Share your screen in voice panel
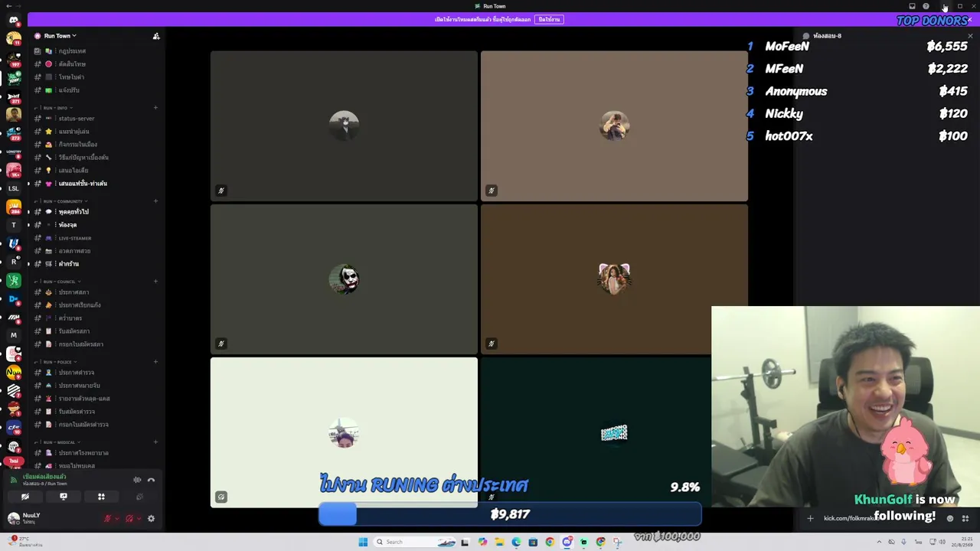The width and height of the screenshot is (980, 551). [x=64, y=497]
